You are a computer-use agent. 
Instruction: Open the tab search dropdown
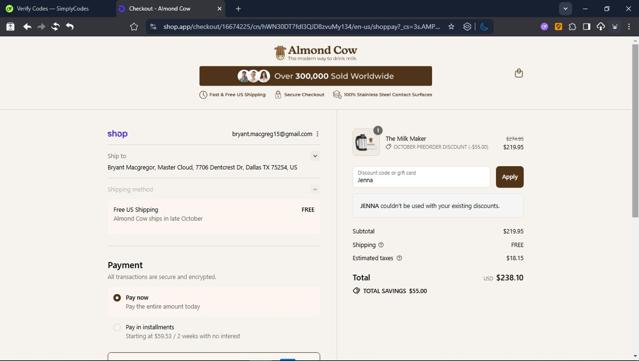coord(565,9)
